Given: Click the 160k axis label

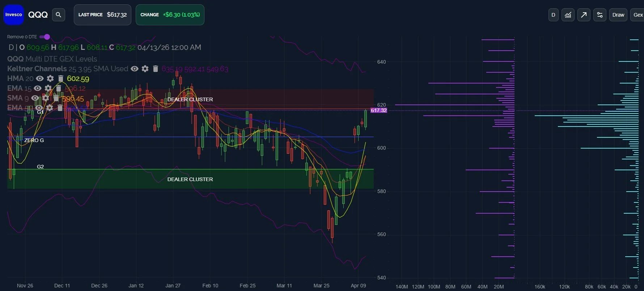Looking at the screenshot, I should (x=540, y=287).
